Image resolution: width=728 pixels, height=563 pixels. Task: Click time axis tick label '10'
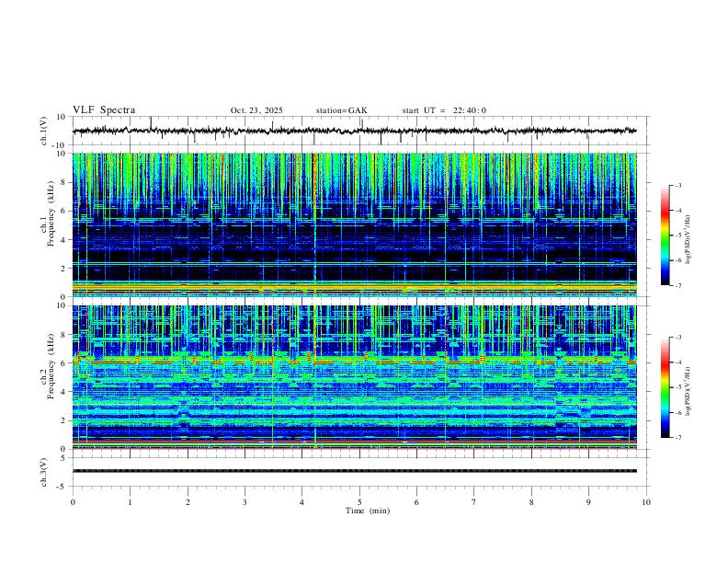(646, 502)
